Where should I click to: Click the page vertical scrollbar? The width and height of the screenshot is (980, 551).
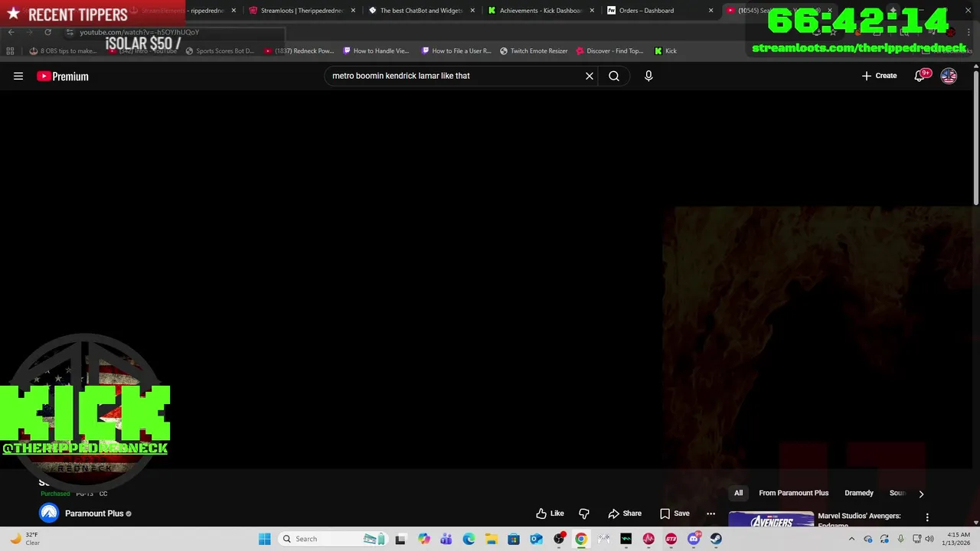[x=976, y=136]
